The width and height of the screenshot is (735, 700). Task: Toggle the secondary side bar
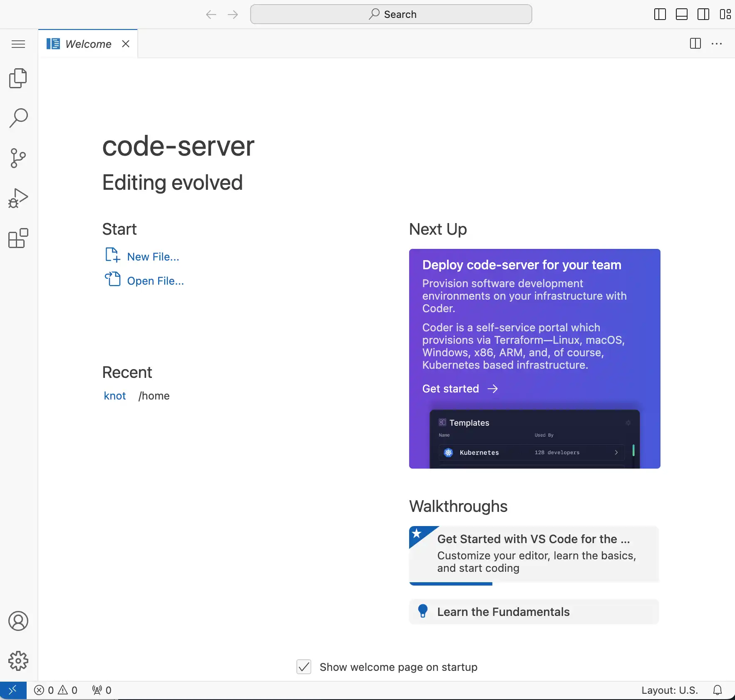[x=703, y=14]
